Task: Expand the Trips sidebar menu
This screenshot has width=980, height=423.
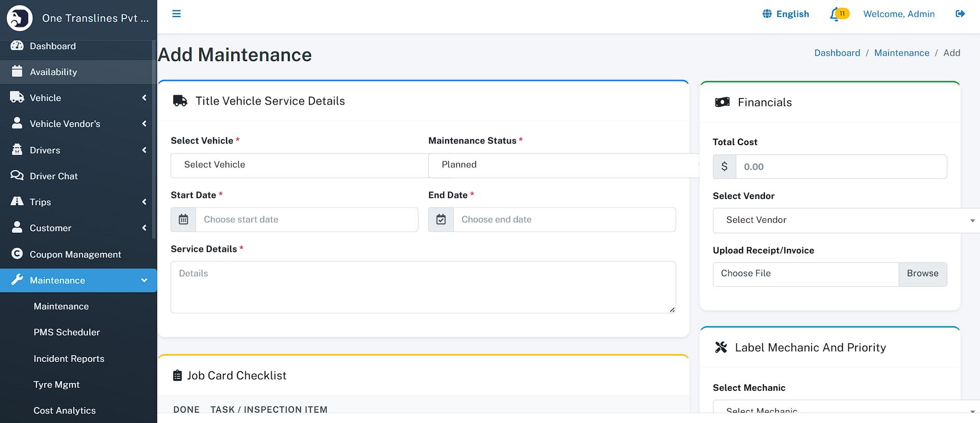Action: tap(78, 202)
